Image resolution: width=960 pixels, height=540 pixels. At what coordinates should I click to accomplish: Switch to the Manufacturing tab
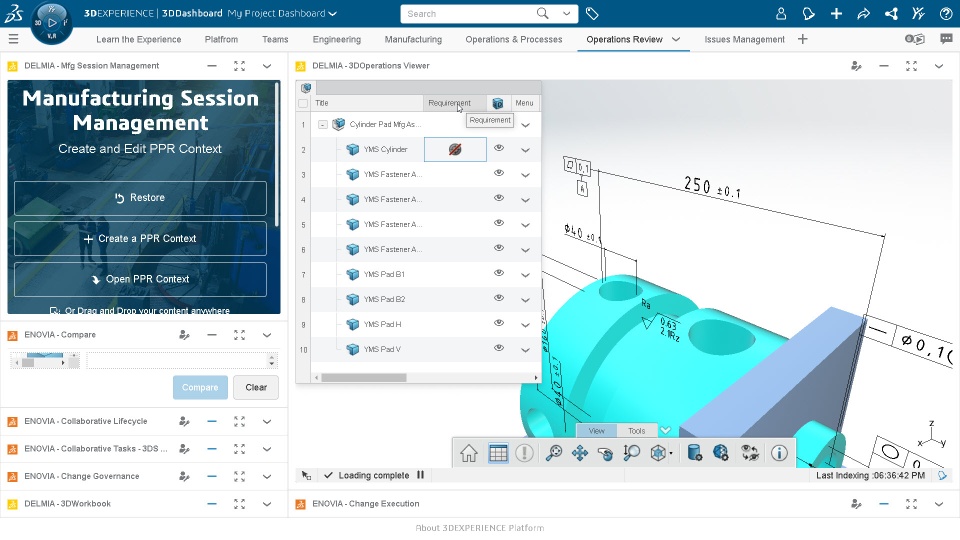(413, 39)
